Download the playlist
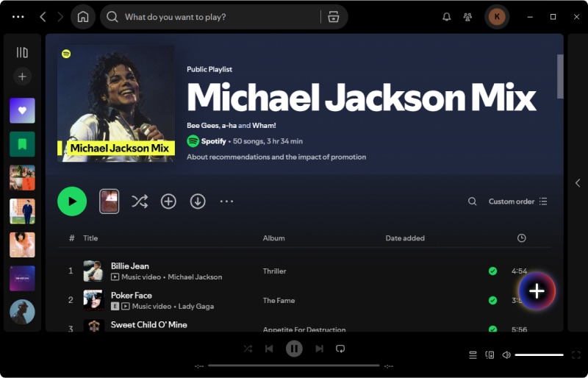This screenshot has height=378, width=588. 198,202
